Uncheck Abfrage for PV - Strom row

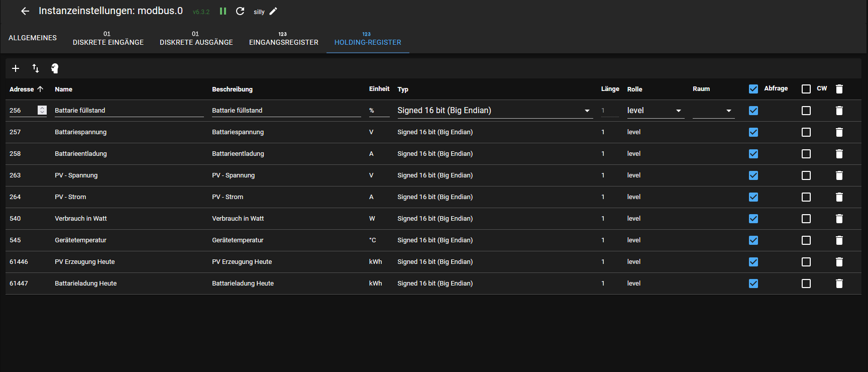point(753,197)
